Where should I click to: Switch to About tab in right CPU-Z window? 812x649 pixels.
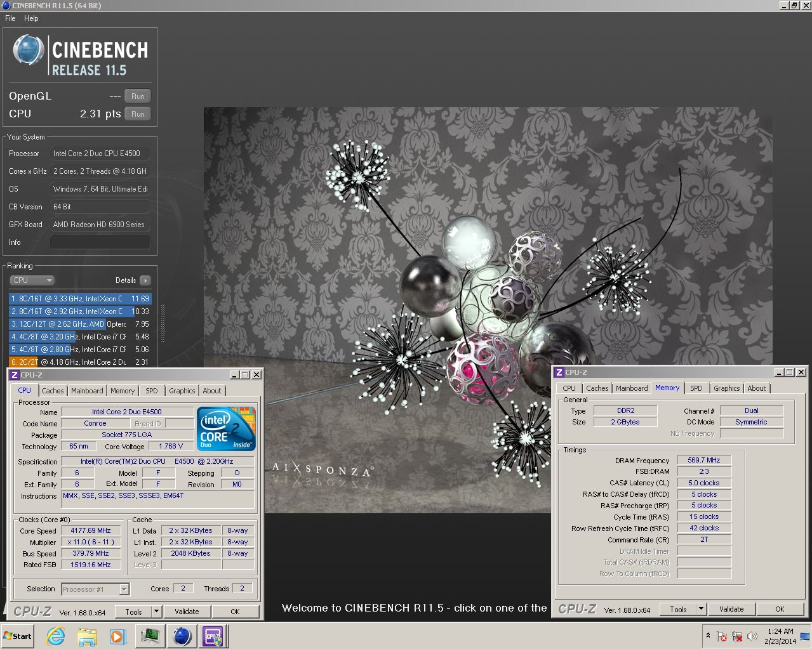(757, 388)
